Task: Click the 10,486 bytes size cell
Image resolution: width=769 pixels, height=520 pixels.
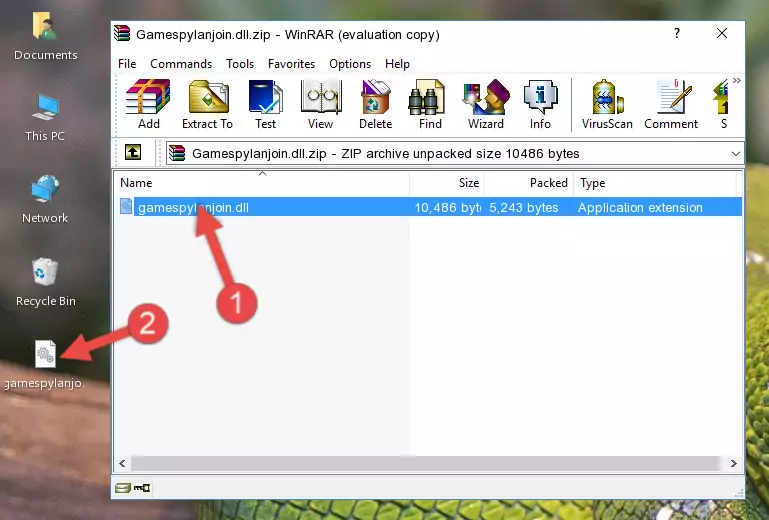Action: click(447, 208)
